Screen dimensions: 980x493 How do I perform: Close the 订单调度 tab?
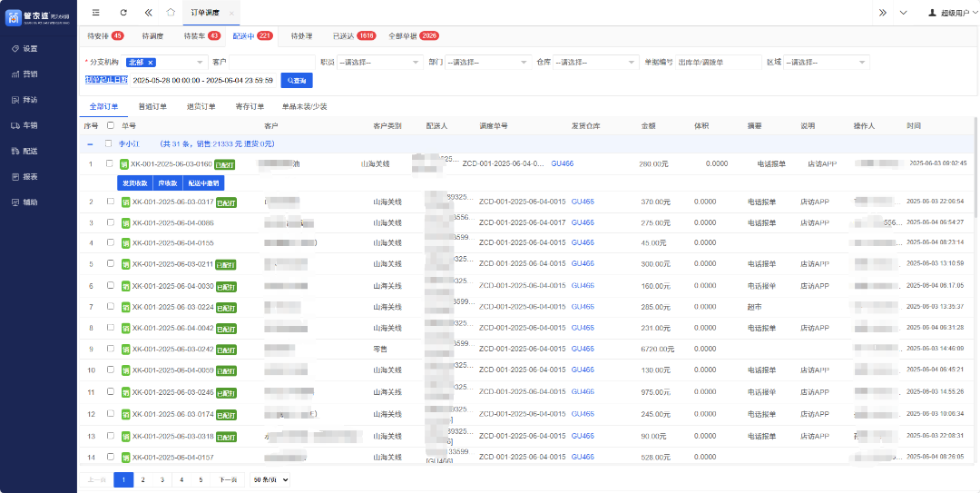tap(231, 13)
